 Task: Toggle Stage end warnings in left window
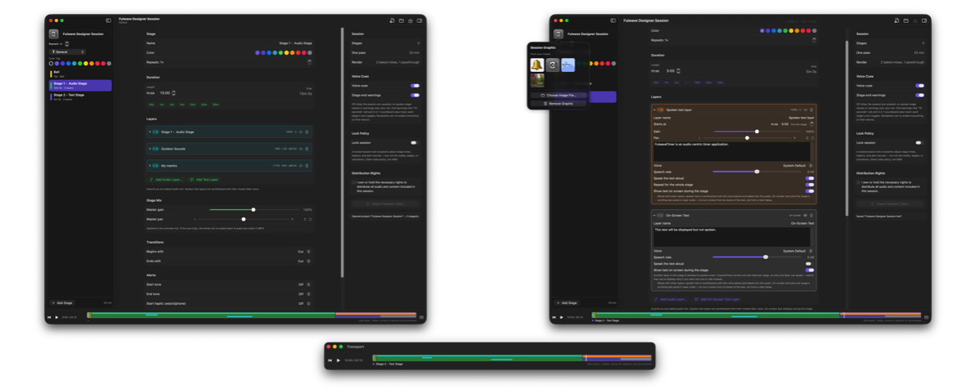pos(415,95)
